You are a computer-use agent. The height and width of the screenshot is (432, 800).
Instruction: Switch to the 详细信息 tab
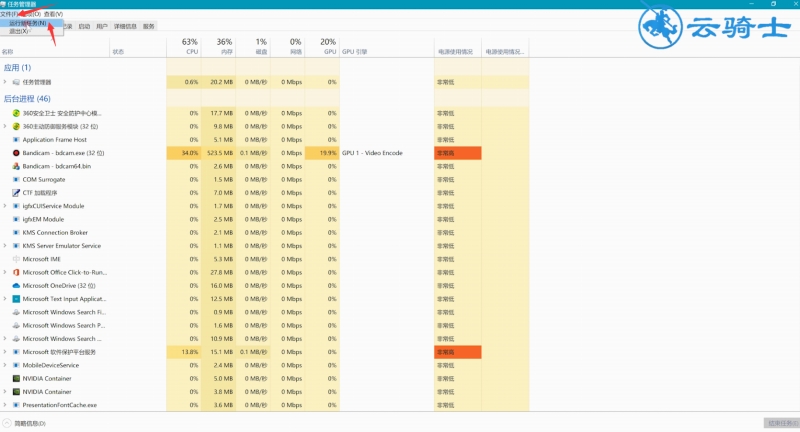pyautogui.click(x=125, y=27)
